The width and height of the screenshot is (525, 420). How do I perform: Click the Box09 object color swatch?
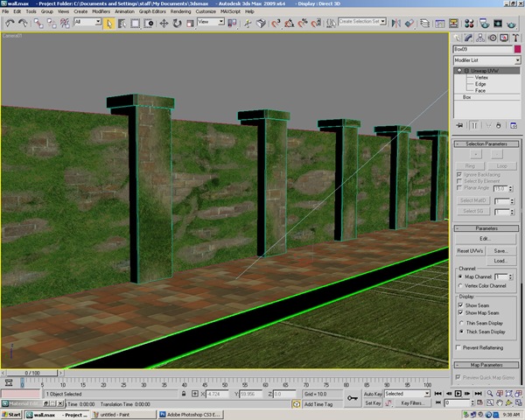pyautogui.click(x=515, y=49)
